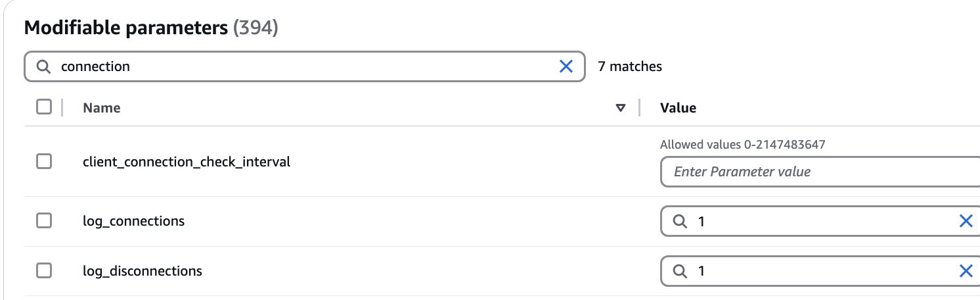Screen dimensions: 980x300
Task: Open the log_connections value dropdown
Action: 820,221
